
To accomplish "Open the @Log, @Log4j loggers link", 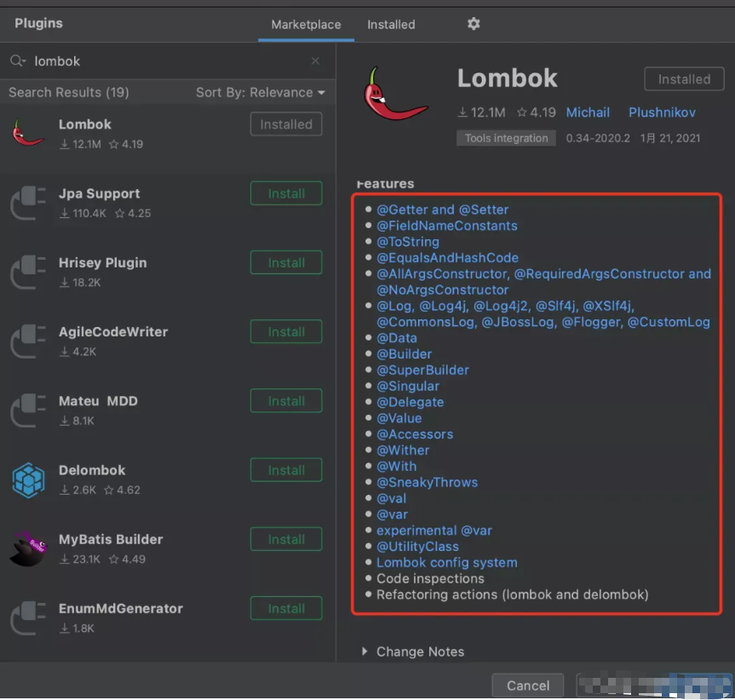I will point(543,314).
